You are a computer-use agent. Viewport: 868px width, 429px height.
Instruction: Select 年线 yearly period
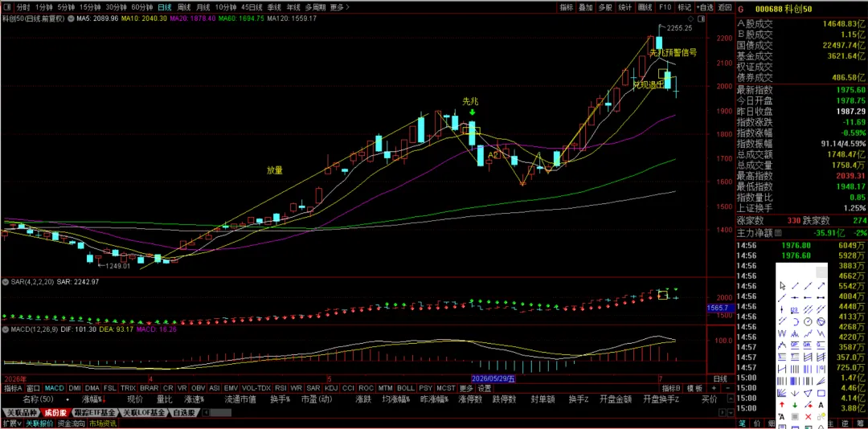(x=293, y=7)
